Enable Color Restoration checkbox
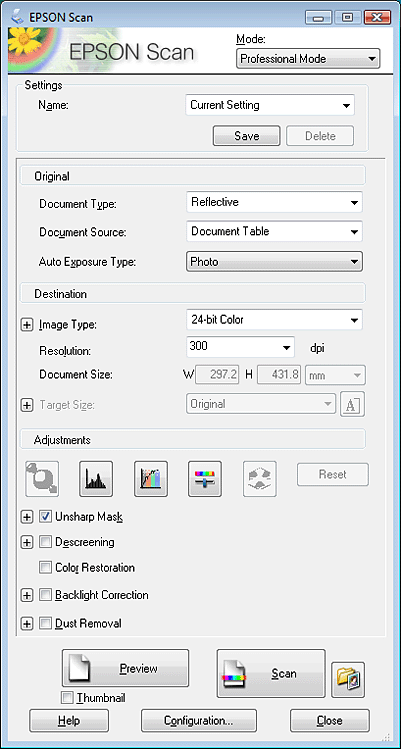The image size is (401, 749). 46,567
